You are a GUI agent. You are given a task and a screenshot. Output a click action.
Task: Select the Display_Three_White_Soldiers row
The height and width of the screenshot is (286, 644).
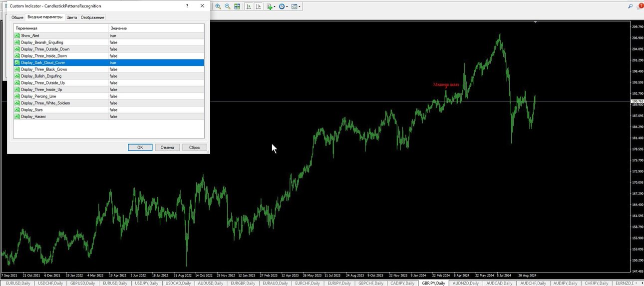[109, 103]
